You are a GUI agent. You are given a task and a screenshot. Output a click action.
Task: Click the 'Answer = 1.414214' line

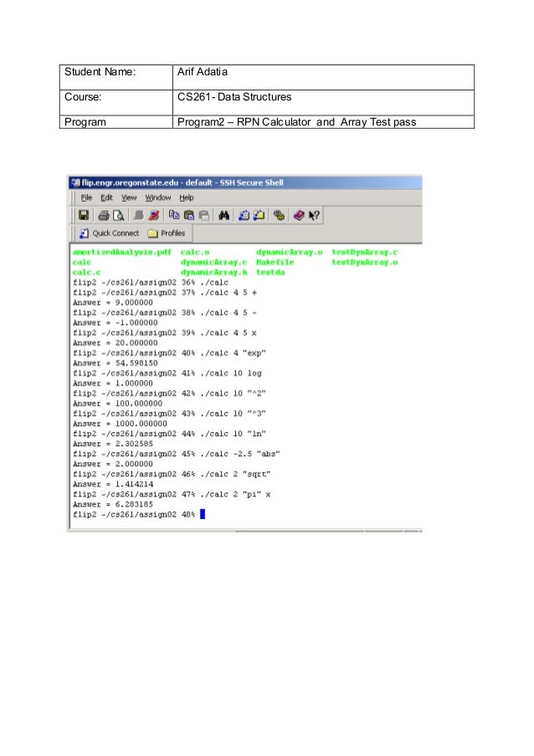(x=113, y=485)
